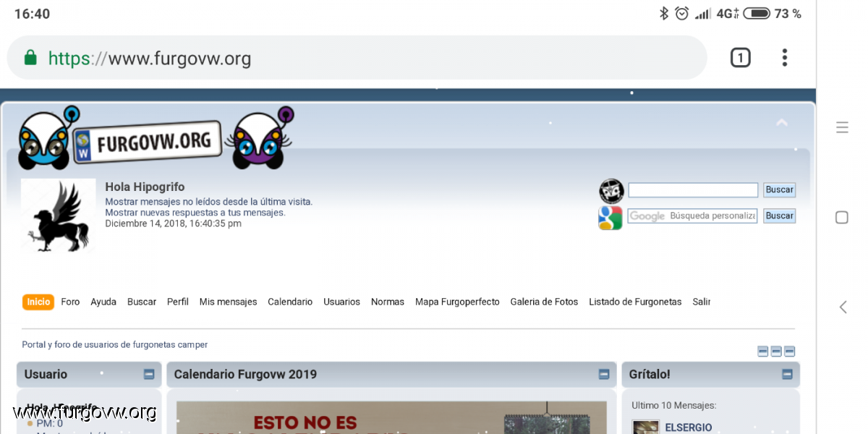Open the Usuarios menu item
This screenshot has width=868, height=434.
[x=341, y=302]
